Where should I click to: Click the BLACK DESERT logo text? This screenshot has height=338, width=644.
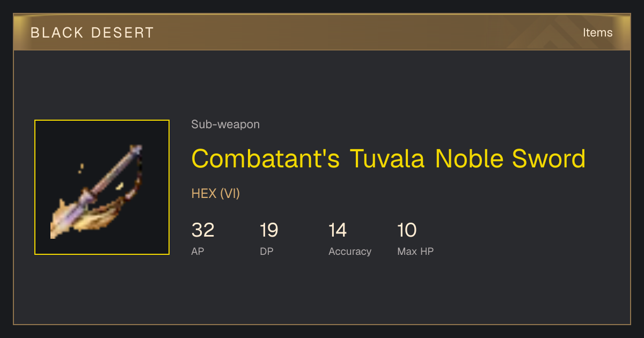[x=92, y=32]
